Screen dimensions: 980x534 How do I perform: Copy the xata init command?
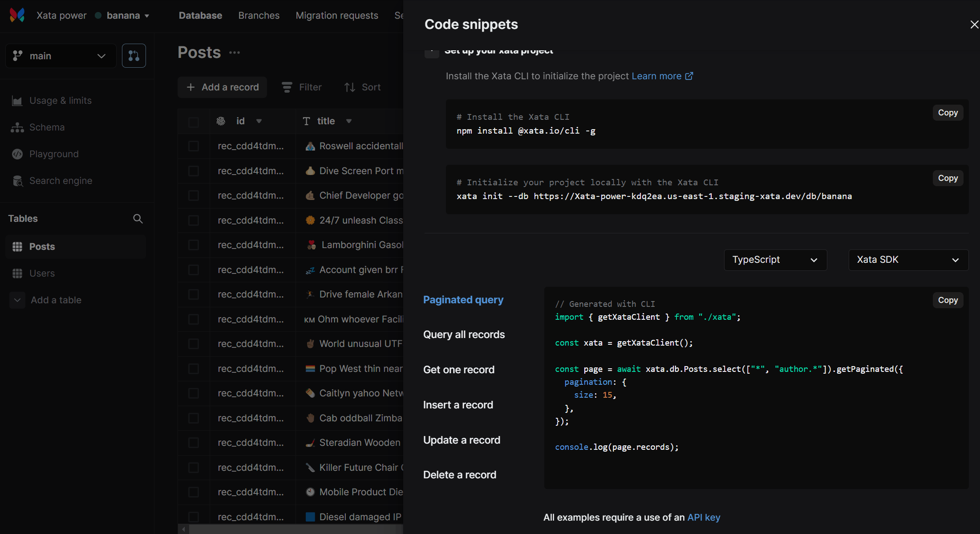948,178
